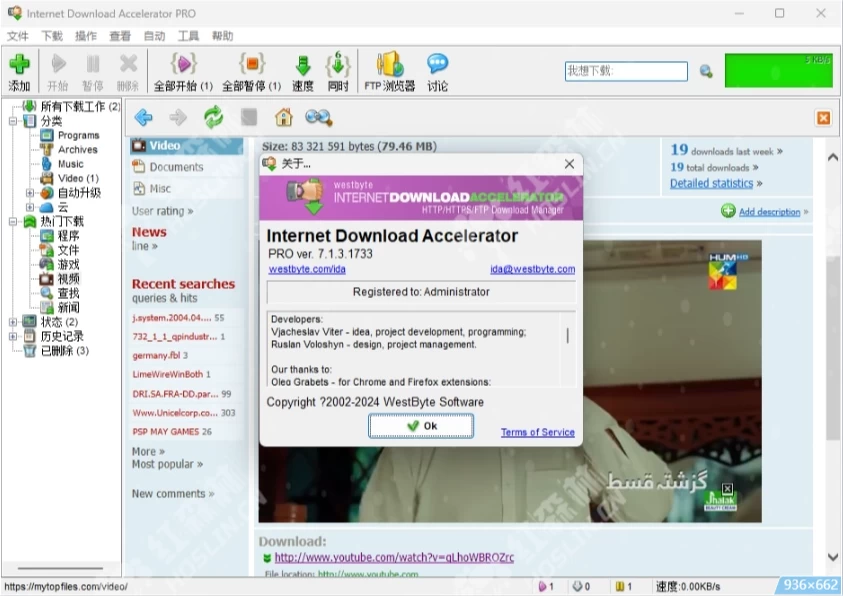Go forward with the gray right arrow
The width and height of the screenshot is (843, 596).
(178, 117)
